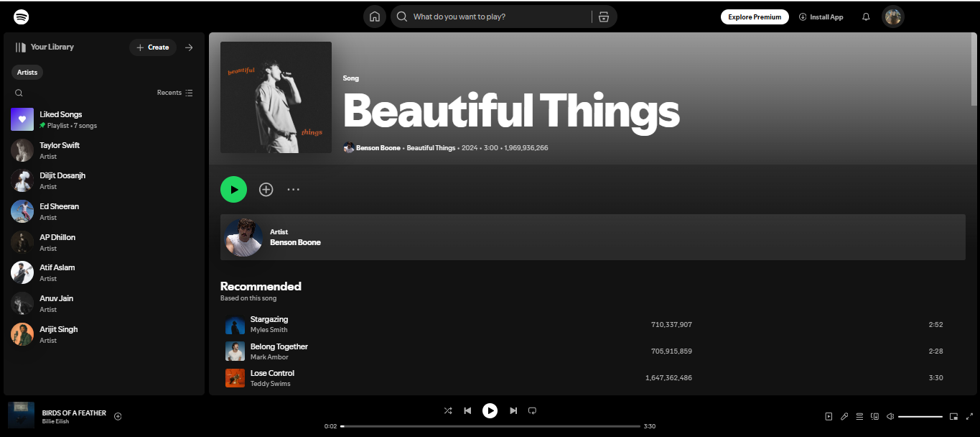Click Stargazing recommended track

pos(269,319)
